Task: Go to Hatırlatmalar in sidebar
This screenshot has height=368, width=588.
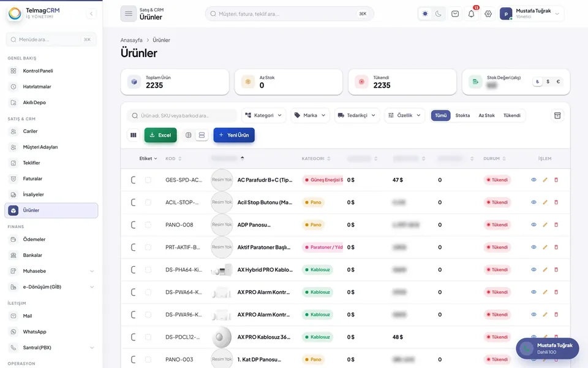Action: [x=51, y=86]
